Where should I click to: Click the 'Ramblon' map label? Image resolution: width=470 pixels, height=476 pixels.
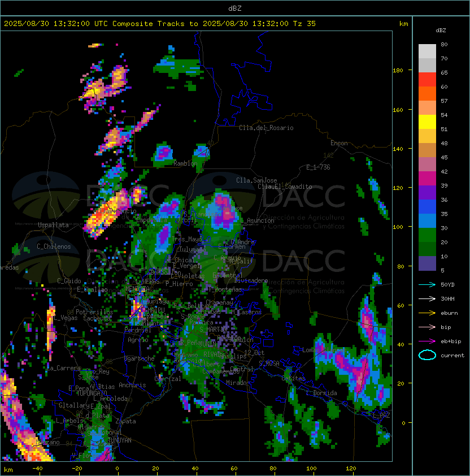[185, 163]
